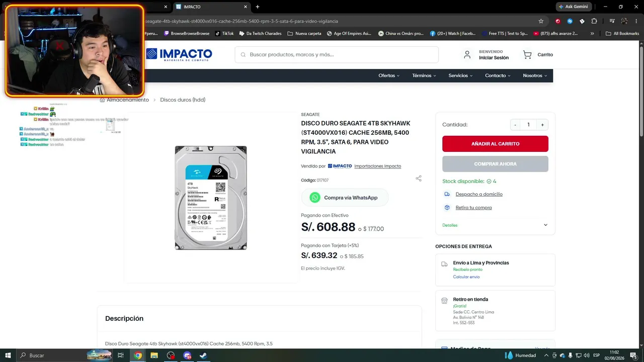Open Steam from the taskbar

(203, 355)
